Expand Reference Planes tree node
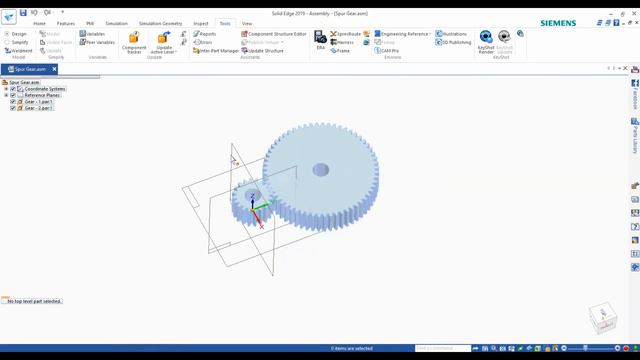 tap(6, 95)
